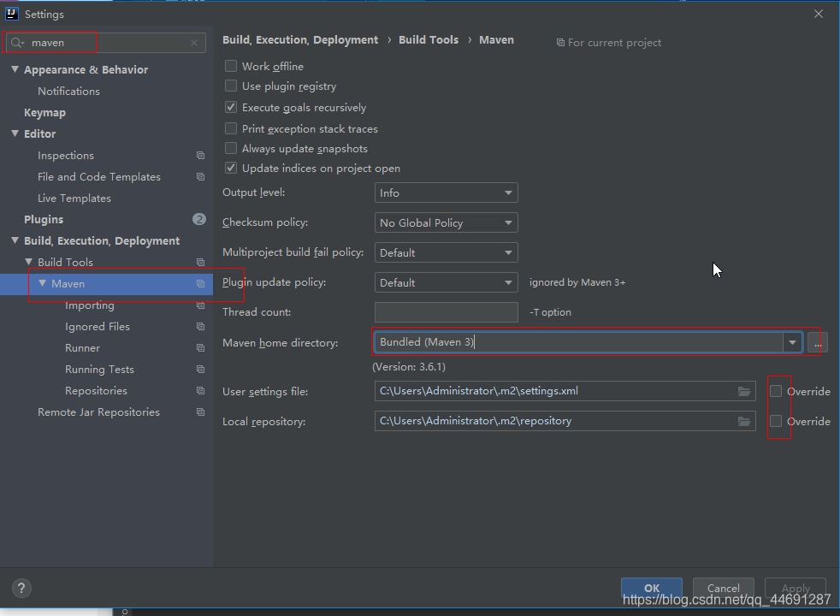Viewport: 840px width, 616px height.
Task: Open Maven Repositories settings
Action: coord(97,391)
